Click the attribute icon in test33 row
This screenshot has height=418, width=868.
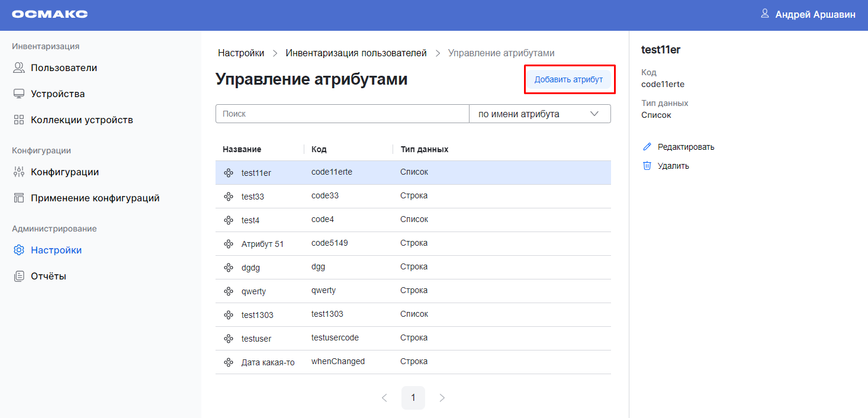click(229, 197)
